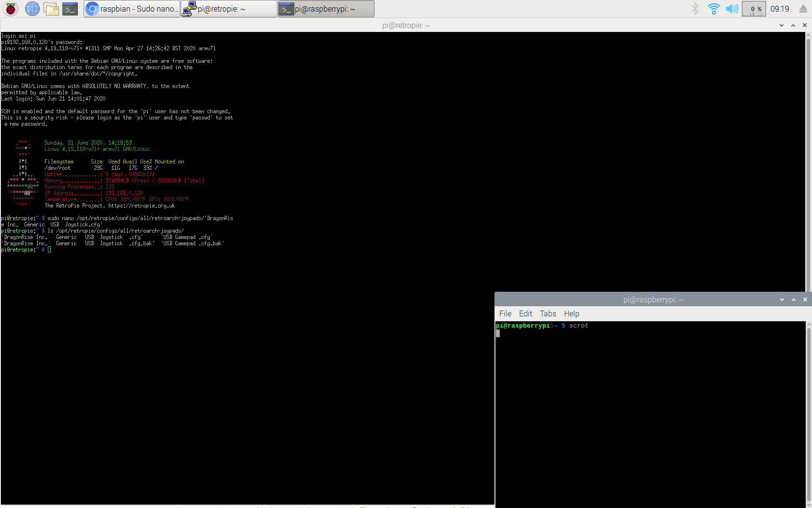Click the Memory line in the RetroPie banner

(124, 180)
